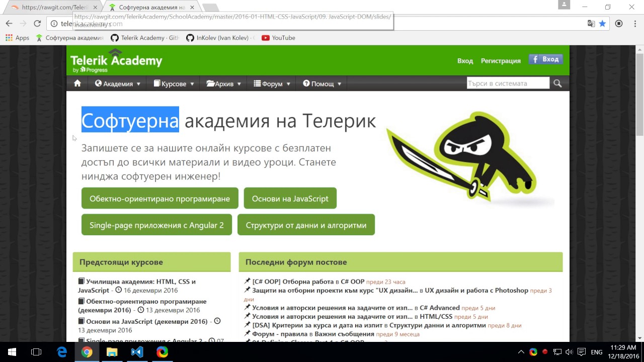Screen dimensions: 644x362
Task: Click the browser Forward arrow
Action: [x=23, y=24]
